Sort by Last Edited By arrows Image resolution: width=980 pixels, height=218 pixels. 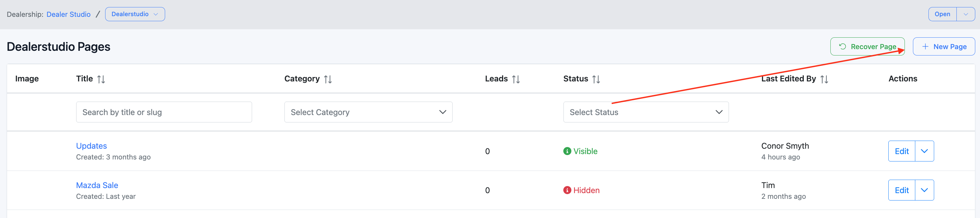[824, 79]
